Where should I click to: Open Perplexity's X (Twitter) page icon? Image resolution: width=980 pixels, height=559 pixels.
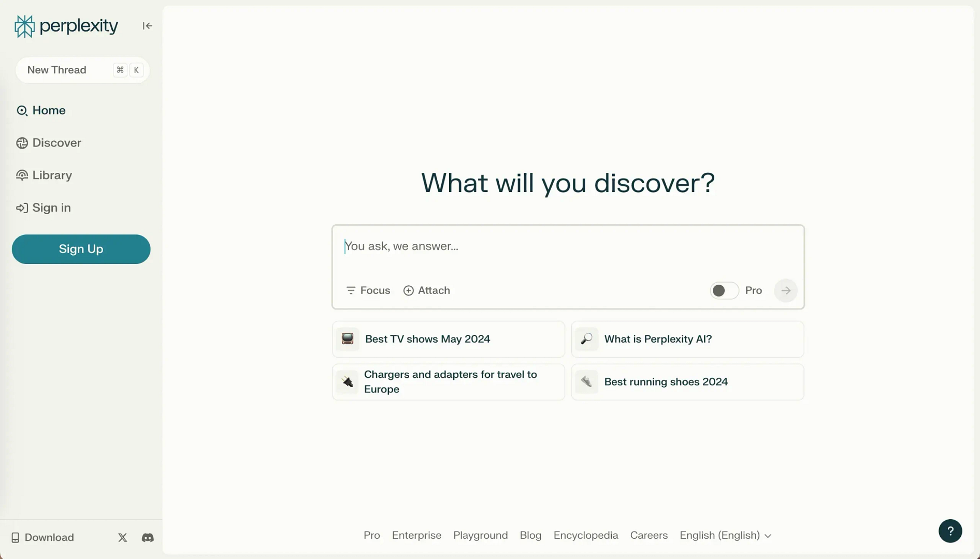123,538
